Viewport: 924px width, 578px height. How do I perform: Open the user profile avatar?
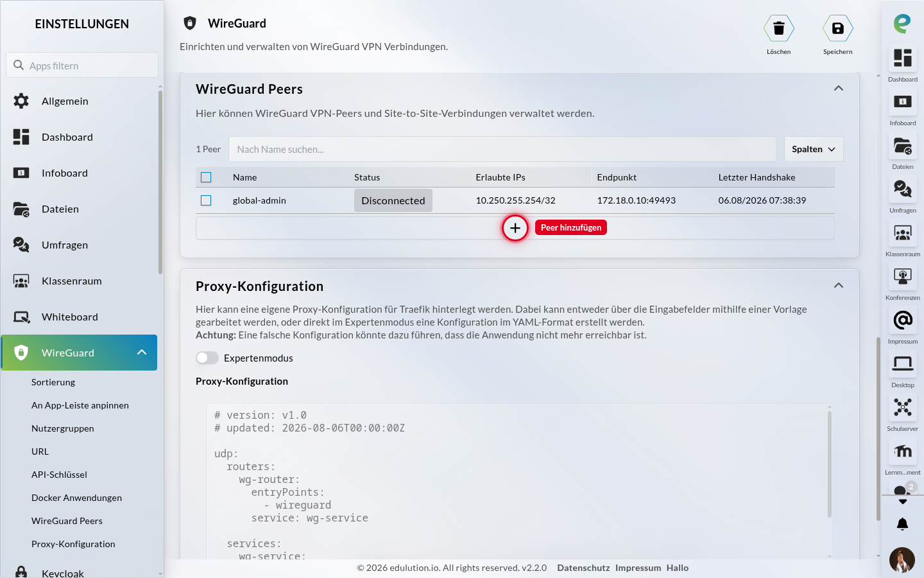pyautogui.click(x=902, y=560)
